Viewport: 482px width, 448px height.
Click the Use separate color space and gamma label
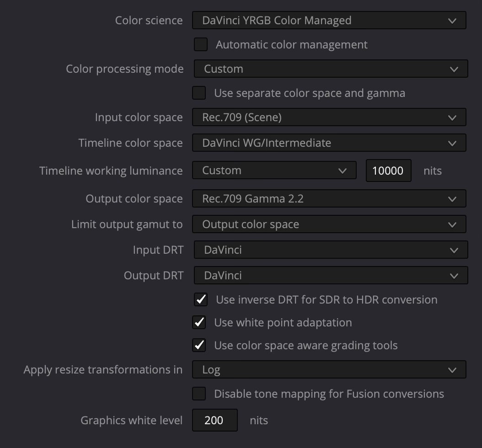[310, 93]
